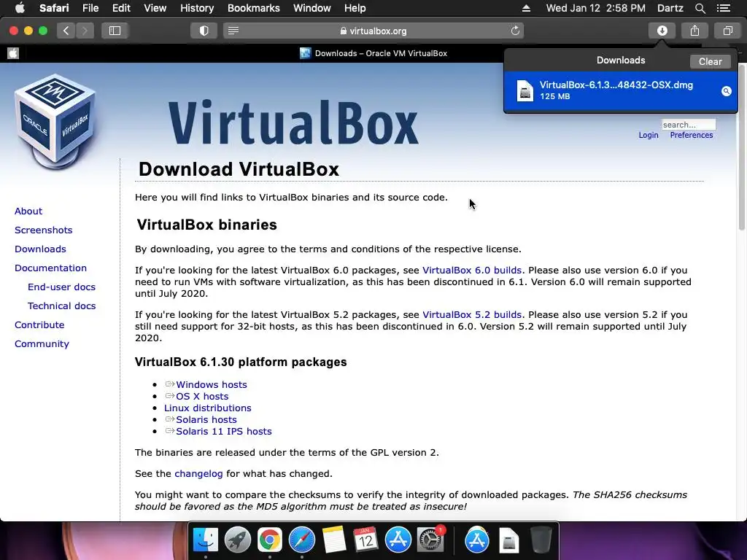
Task: Open the Apple menu
Action: tap(20, 8)
